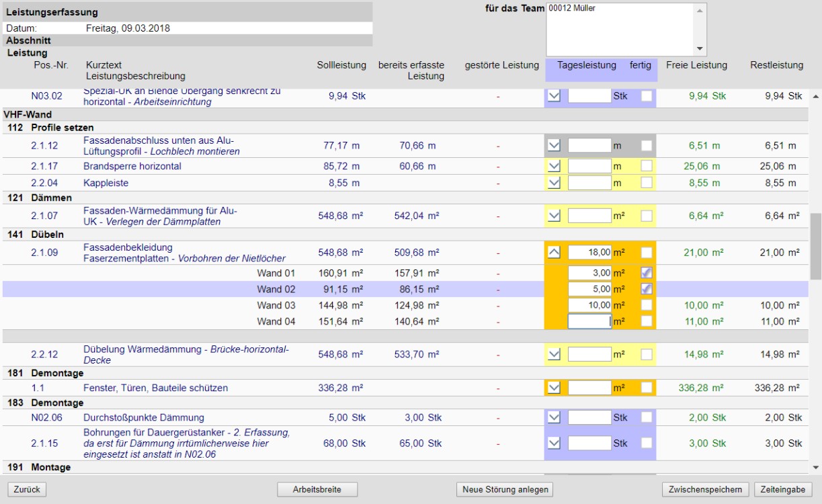The height and width of the screenshot is (504, 822).
Task: Click the gestörte Leistung column header
Action: [x=502, y=65]
